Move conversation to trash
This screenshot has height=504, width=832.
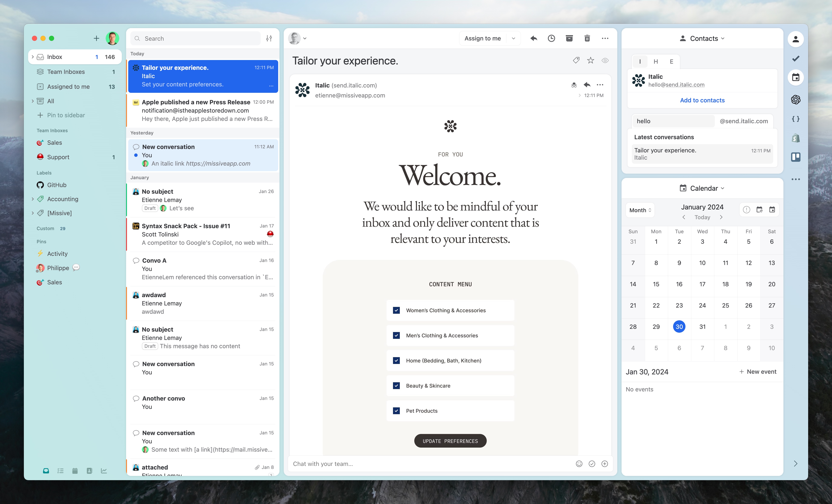[x=587, y=39]
